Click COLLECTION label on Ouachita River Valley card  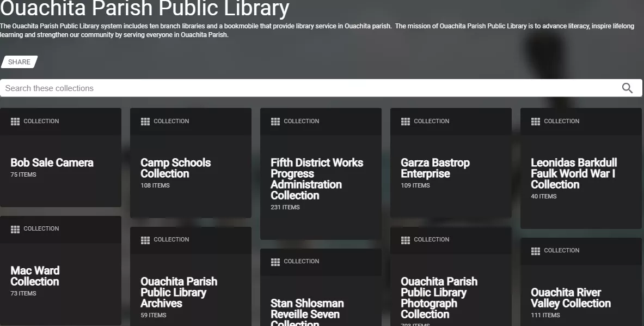click(x=562, y=250)
